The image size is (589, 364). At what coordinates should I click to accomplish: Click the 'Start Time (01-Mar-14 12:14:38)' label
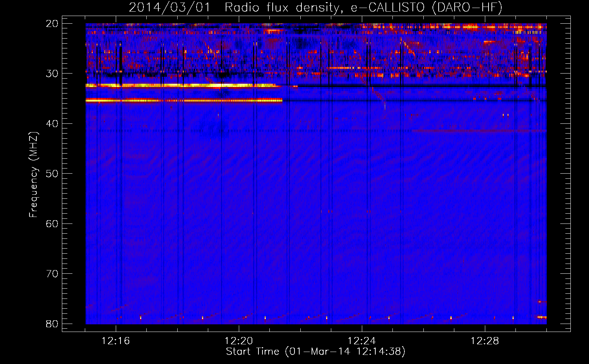[x=316, y=352]
